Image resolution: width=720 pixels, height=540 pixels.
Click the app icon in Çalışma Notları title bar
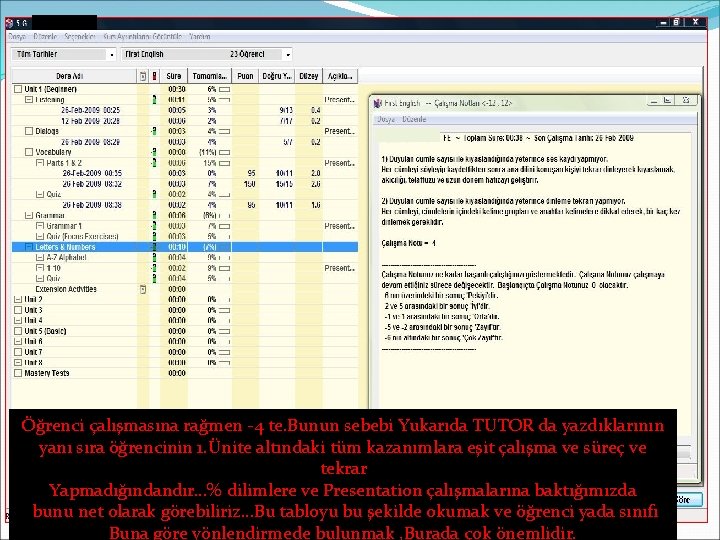(377, 103)
